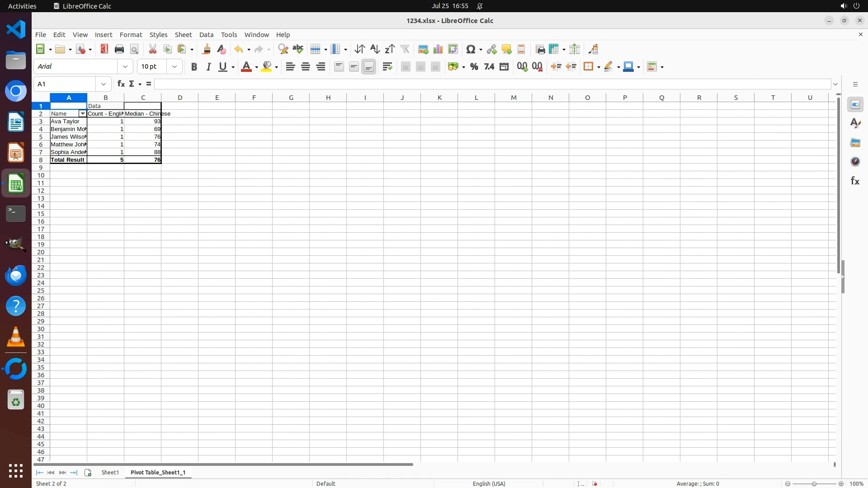Click the Format as Percent icon
The height and width of the screenshot is (488, 868).
pos(474,67)
